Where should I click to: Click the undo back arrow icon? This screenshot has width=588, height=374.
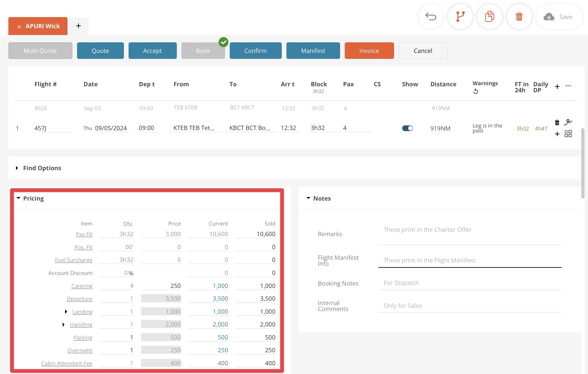(x=431, y=17)
